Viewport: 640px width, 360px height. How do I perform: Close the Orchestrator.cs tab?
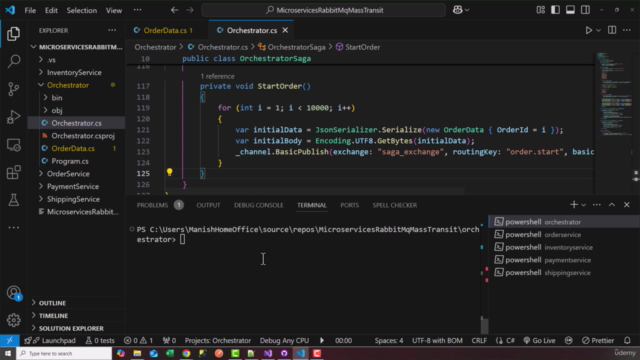tap(285, 30)
